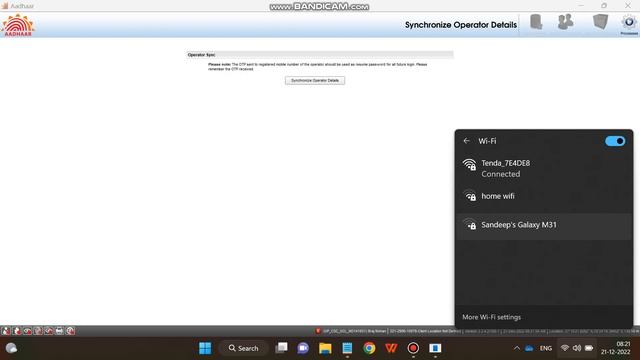Click the printer status icon in bottom bar

[x=59, y=331]
